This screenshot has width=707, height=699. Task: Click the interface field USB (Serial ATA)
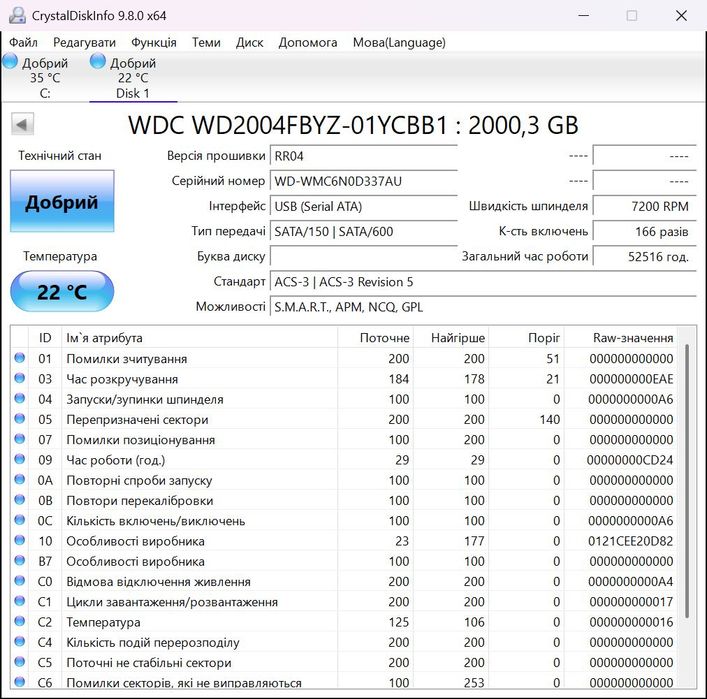(363, 207)
